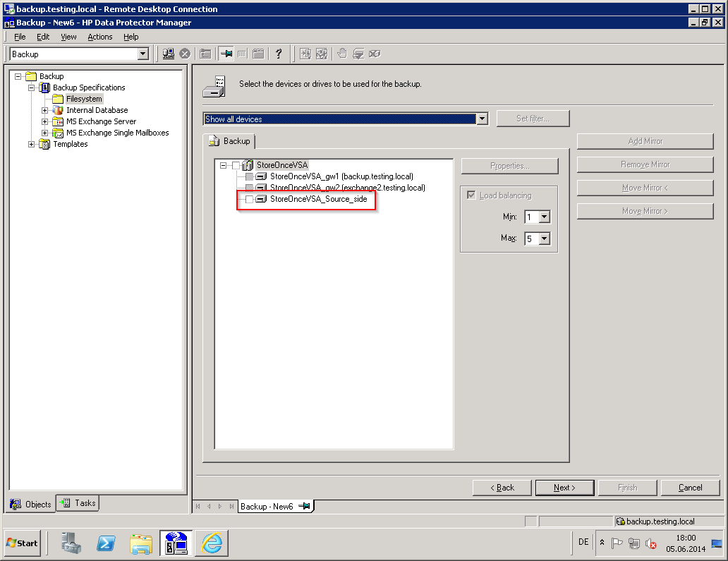Click the Templates icon in the tree
The image size is (728, 561).
pyautogui.click(x=45, y=145)
